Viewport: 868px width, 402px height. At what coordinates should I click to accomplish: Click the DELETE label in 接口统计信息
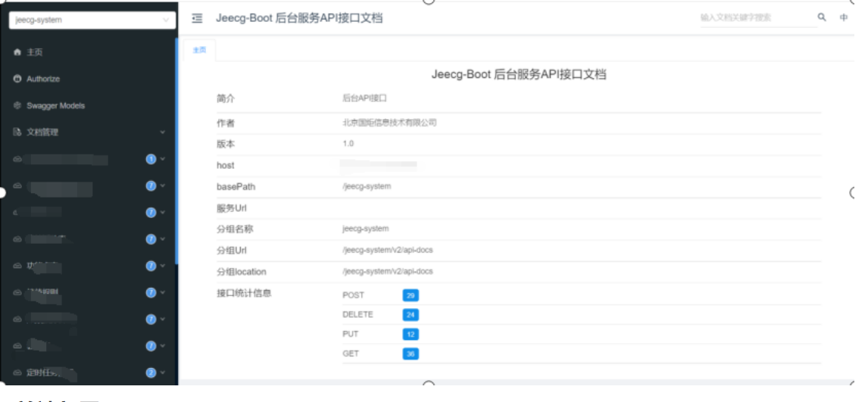pyautogui.click(x=358, y=315)
